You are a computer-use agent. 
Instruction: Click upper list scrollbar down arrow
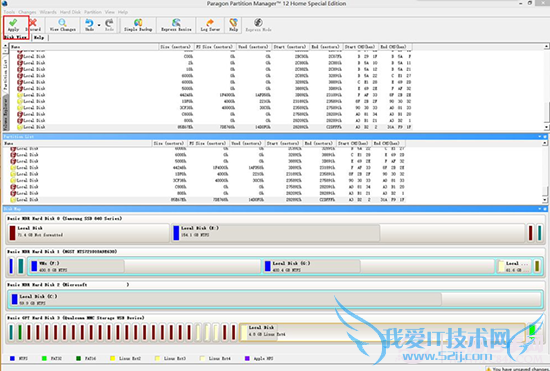(x=546, y=127)
